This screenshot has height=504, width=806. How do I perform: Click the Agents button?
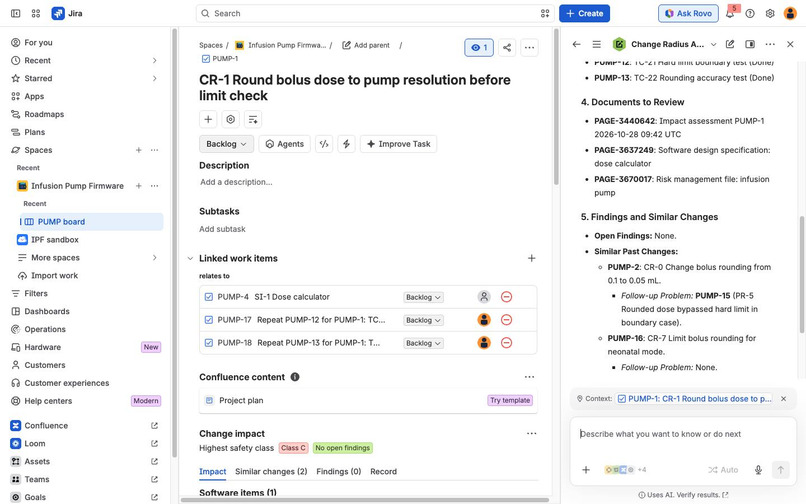[x=284, y=144]
